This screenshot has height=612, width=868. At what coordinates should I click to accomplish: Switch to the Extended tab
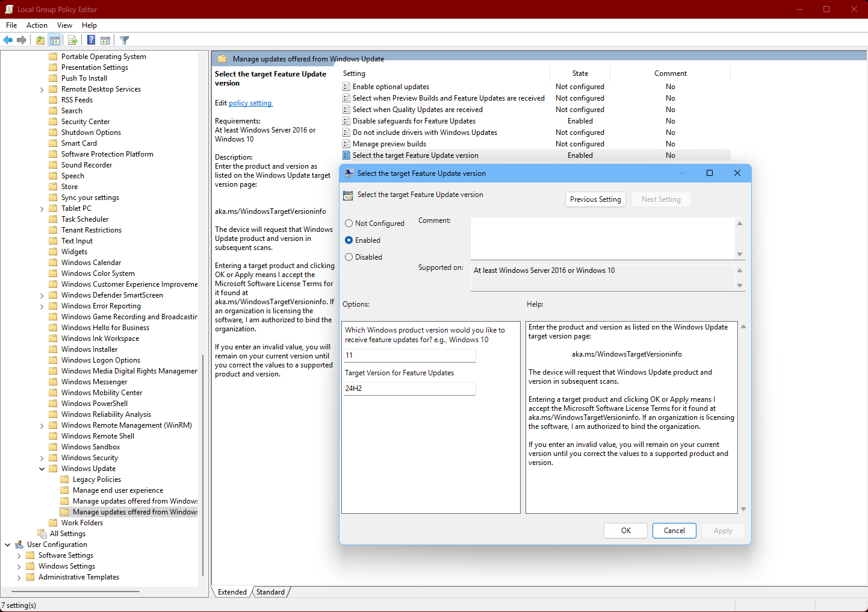pos(232,592)
